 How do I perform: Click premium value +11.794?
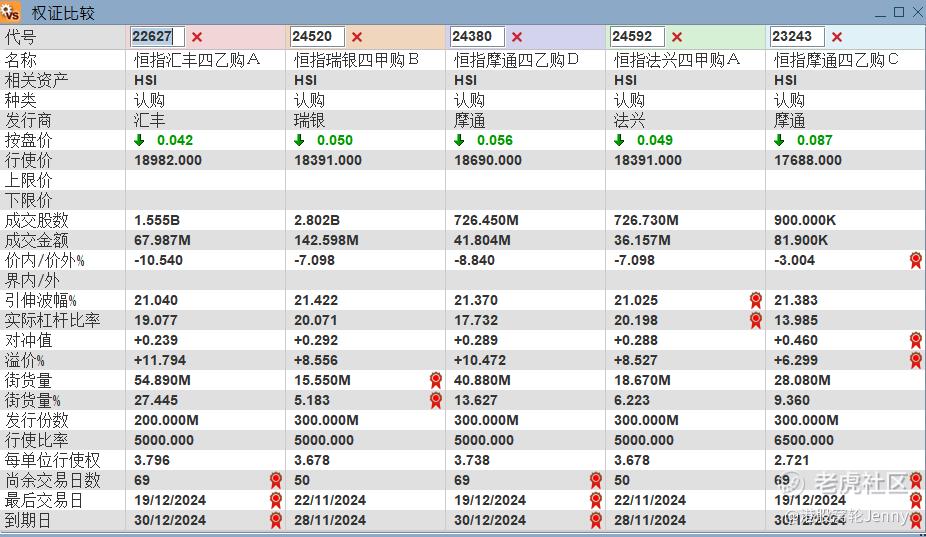(x=160, y=360)
